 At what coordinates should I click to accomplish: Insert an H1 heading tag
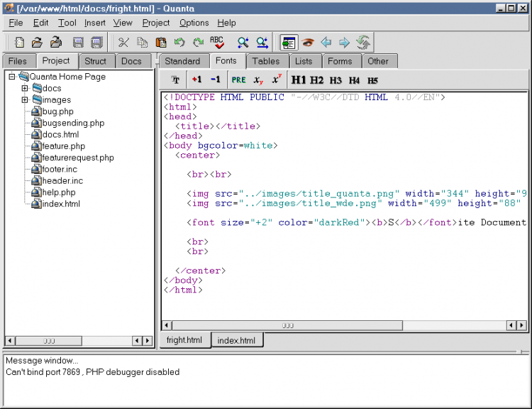[299, 80]
